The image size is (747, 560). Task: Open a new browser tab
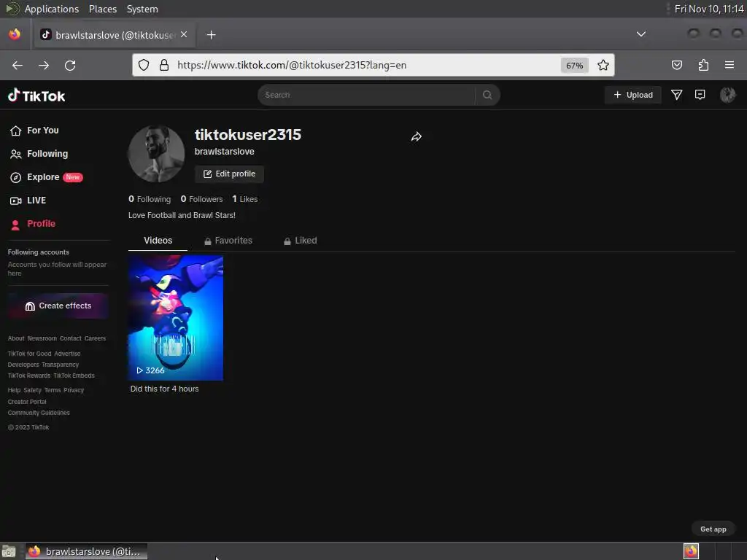click(x=211, y=35)
